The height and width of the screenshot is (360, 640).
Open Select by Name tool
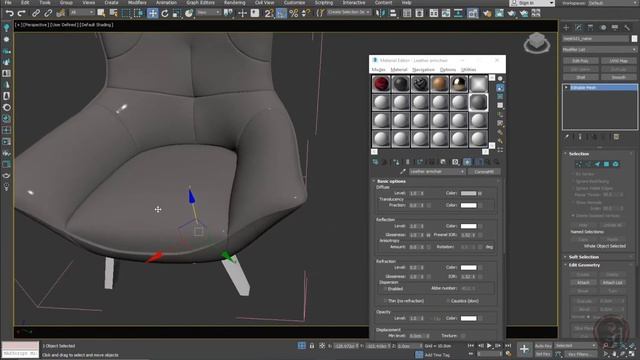pyautogui.click(x=113, y=13)
